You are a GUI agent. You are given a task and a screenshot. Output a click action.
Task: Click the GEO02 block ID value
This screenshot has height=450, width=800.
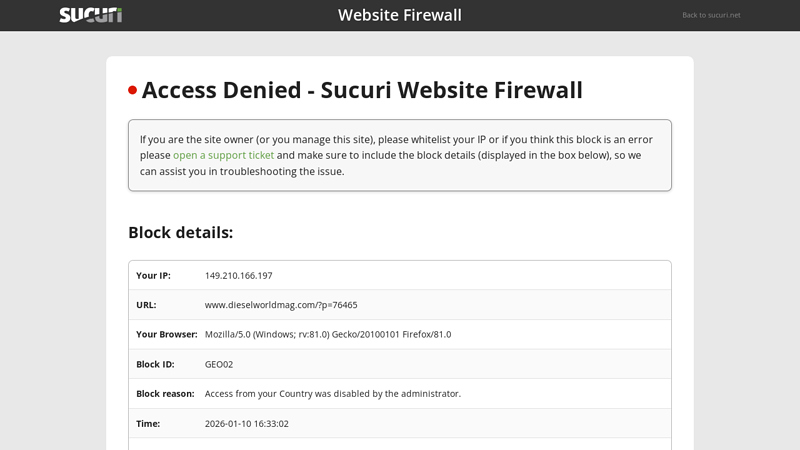tap(219, 364)
